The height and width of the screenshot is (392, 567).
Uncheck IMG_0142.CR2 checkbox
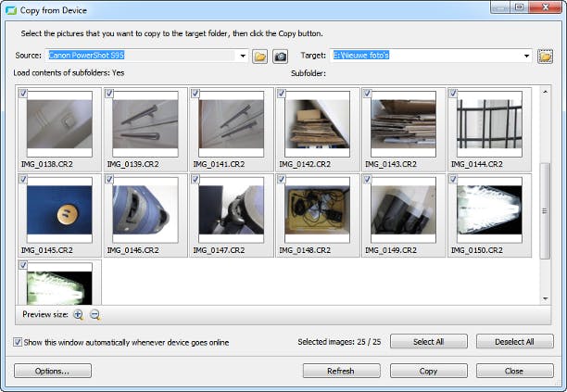coord(282,94)
